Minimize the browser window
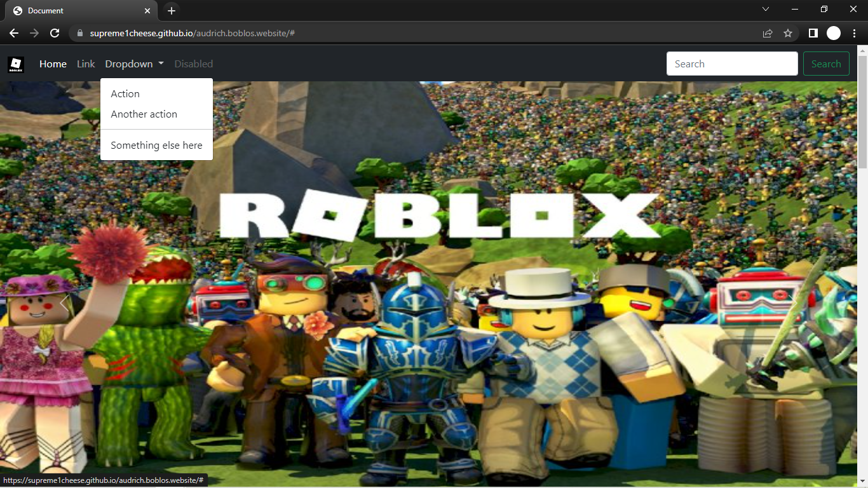 pos(794,9)
